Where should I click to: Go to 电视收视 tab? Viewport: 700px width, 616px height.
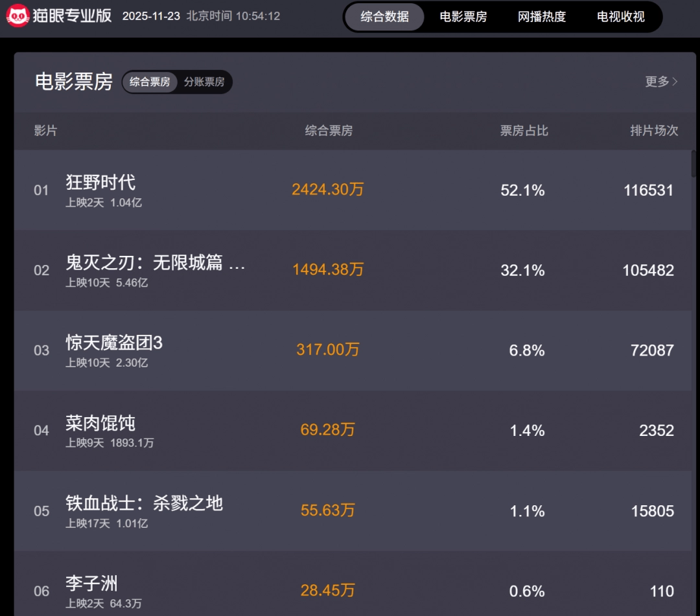[x=620, y=17]
